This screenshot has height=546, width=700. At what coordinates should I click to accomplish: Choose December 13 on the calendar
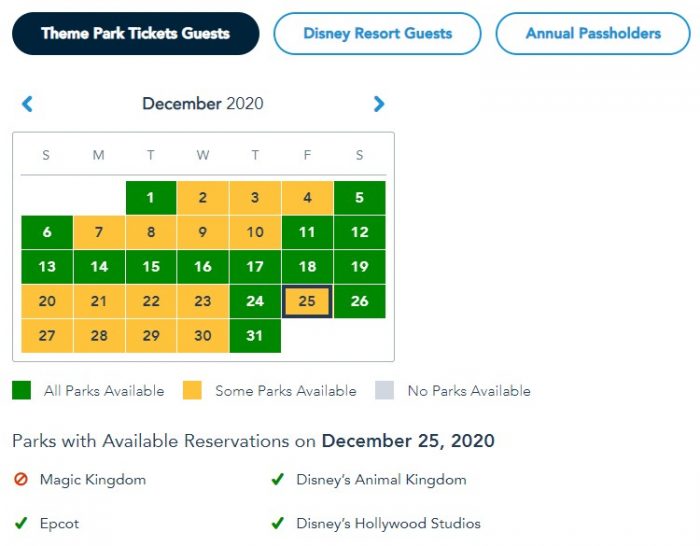47,267
